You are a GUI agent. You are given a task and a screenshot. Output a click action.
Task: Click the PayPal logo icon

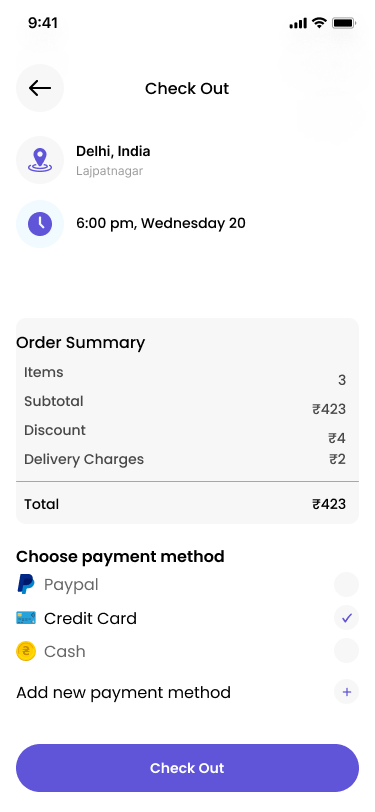click(x=26, y=584)
